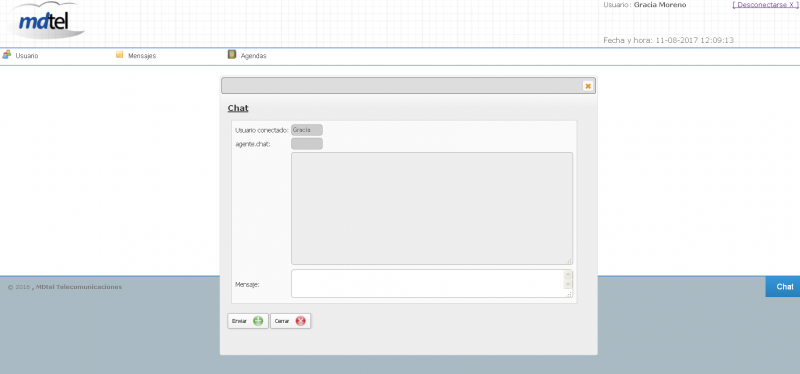This screenshot has width=800, height=374.
Task: Open the Mensajes menu
Action: [x=142, y=56]
